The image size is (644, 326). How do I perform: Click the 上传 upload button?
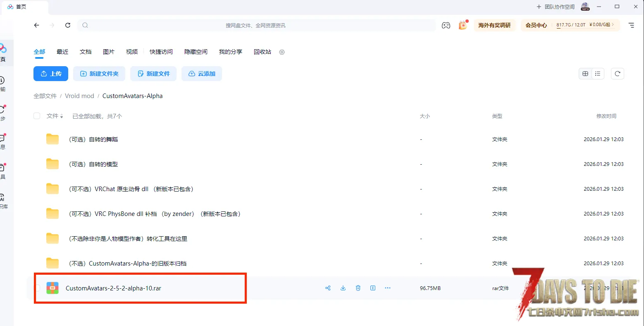[51, 74]
